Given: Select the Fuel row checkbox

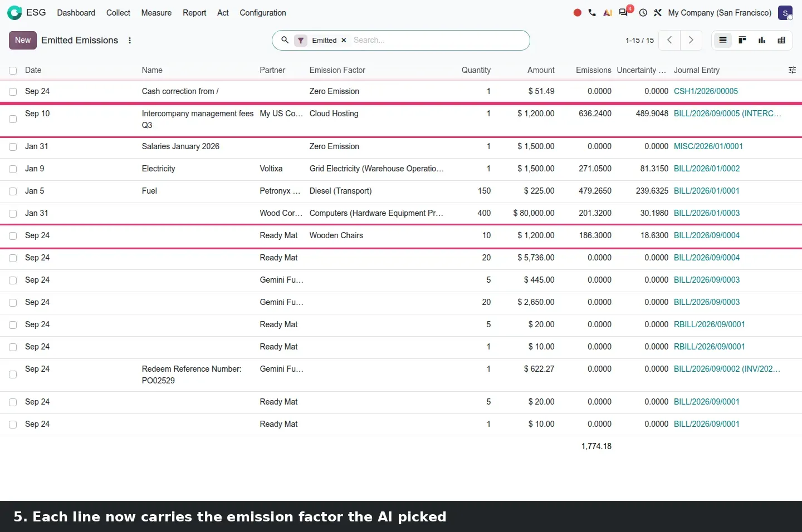Looking at the screenshot, I should [x=13, y=191].
